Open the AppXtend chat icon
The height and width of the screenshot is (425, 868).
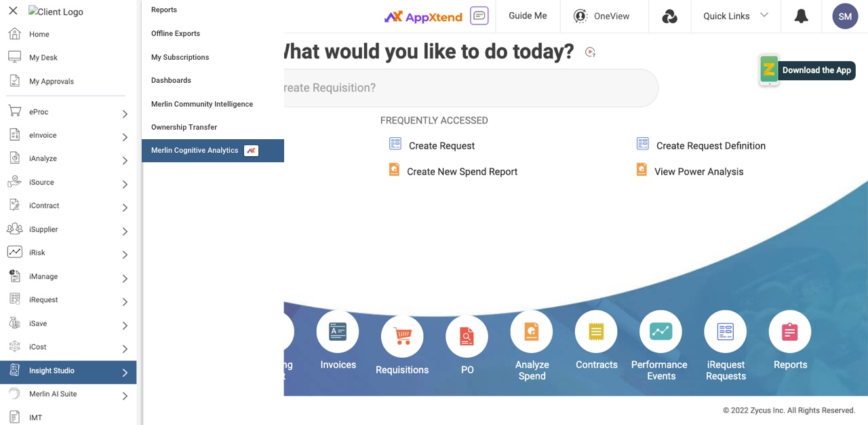click(479, 16)
